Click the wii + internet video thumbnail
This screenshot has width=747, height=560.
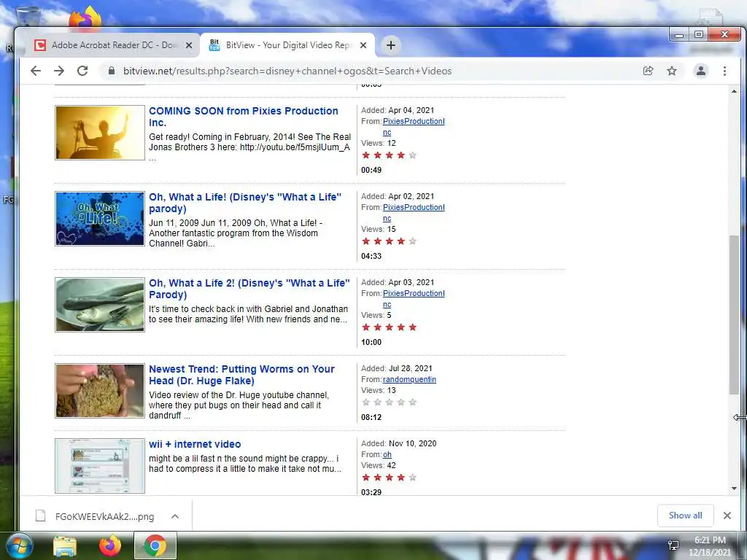99,466
